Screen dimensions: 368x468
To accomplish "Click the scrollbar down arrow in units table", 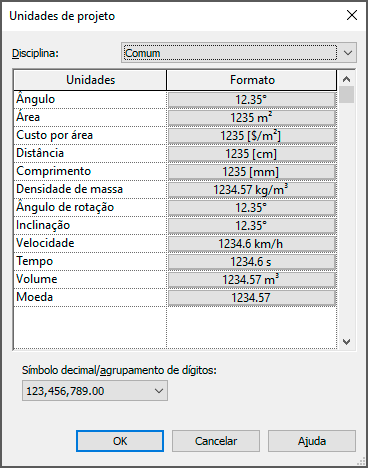I will point(347,342).
